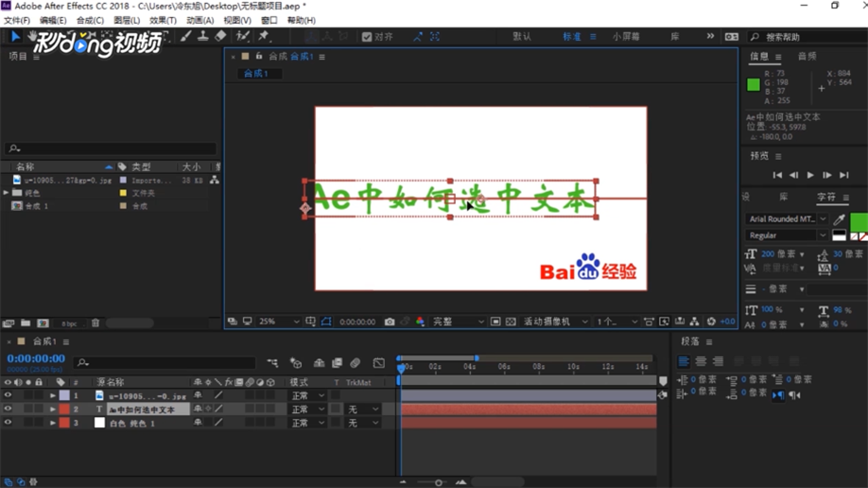868x488 pixels.
Task: Take a snapshot with the camera icon
Action: click(390, 322)
